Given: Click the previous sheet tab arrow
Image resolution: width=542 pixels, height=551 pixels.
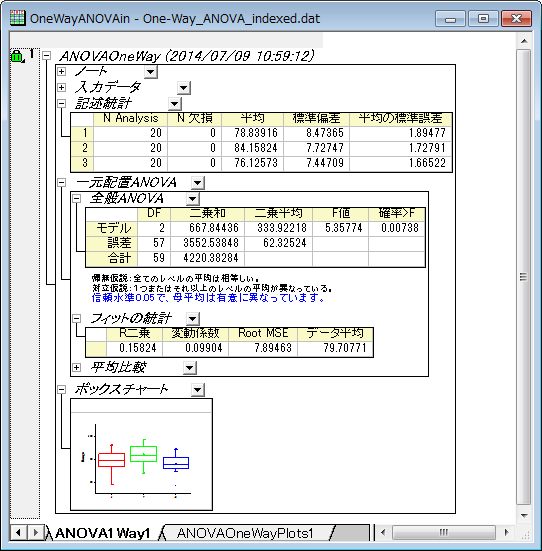Looking at the screenshot, I should tap(18, 533).
